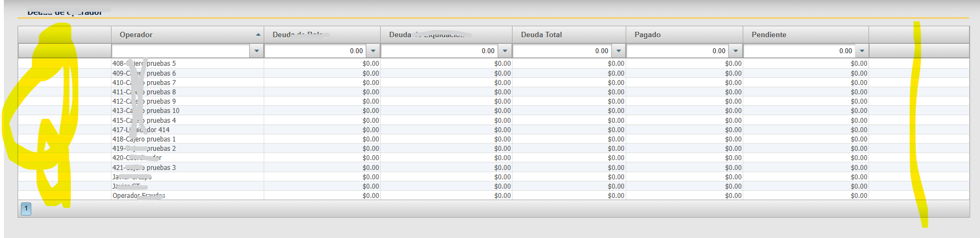Open the Deuda Total filter dropdown arrow
This screenshot has height=238, width=980.
pyautogui.click(x=619, y=51)
